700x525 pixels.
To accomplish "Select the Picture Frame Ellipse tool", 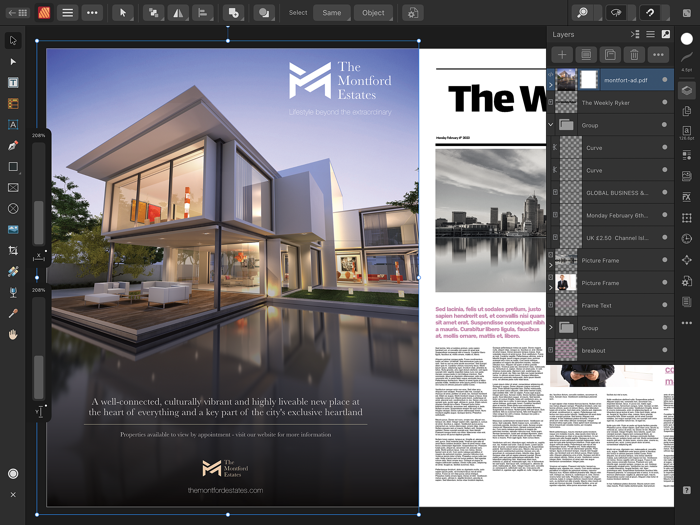I will point(13,208).
